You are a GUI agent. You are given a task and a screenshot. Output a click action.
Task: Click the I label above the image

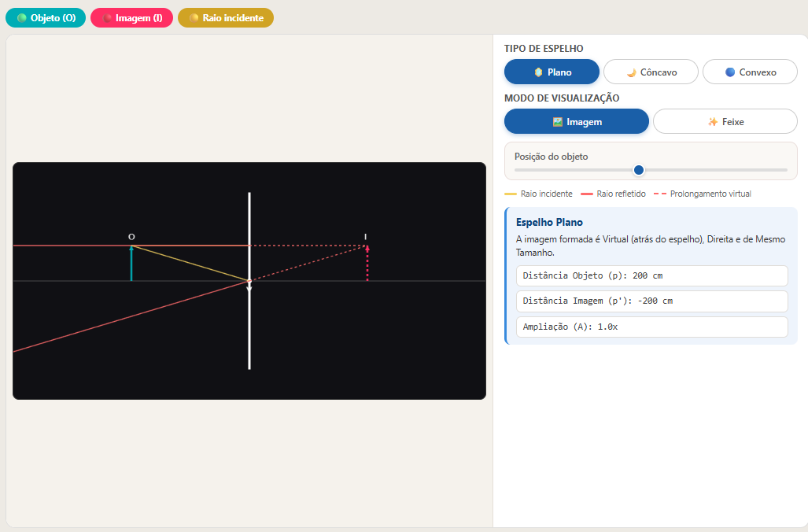click(x=365, y=237)
